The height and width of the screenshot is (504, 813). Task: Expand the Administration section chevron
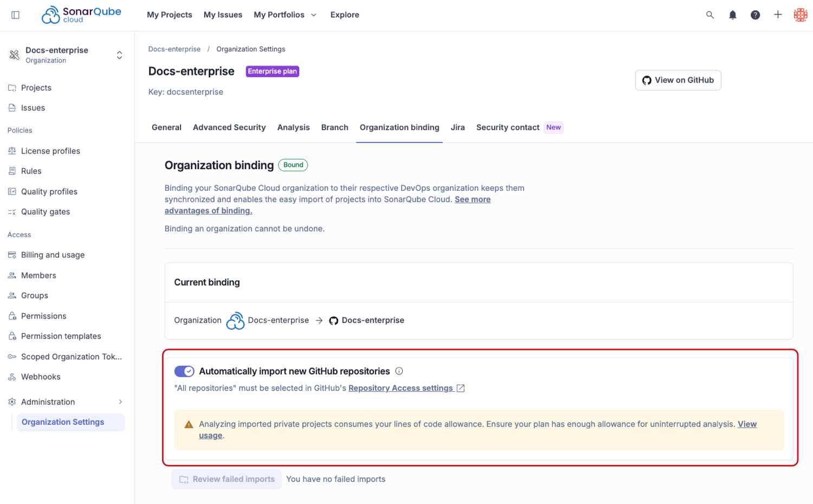pos(120,402)
